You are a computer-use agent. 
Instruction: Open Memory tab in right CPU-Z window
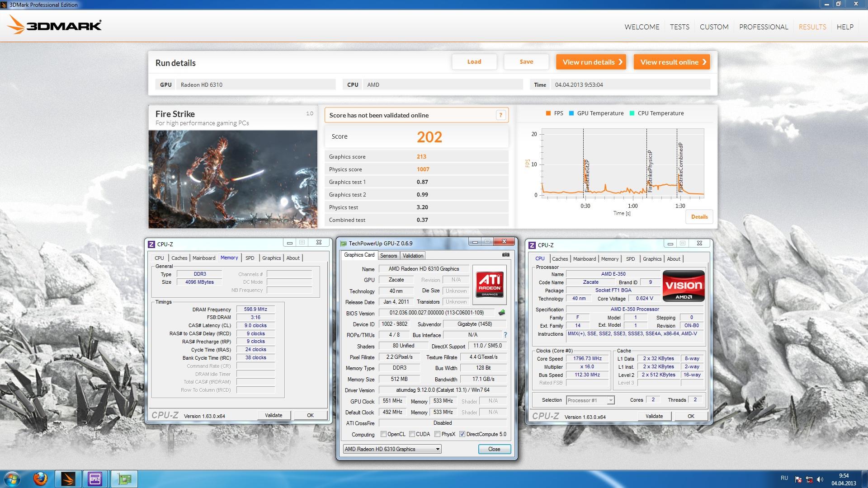pyautogui.click(x=609, y=259)
